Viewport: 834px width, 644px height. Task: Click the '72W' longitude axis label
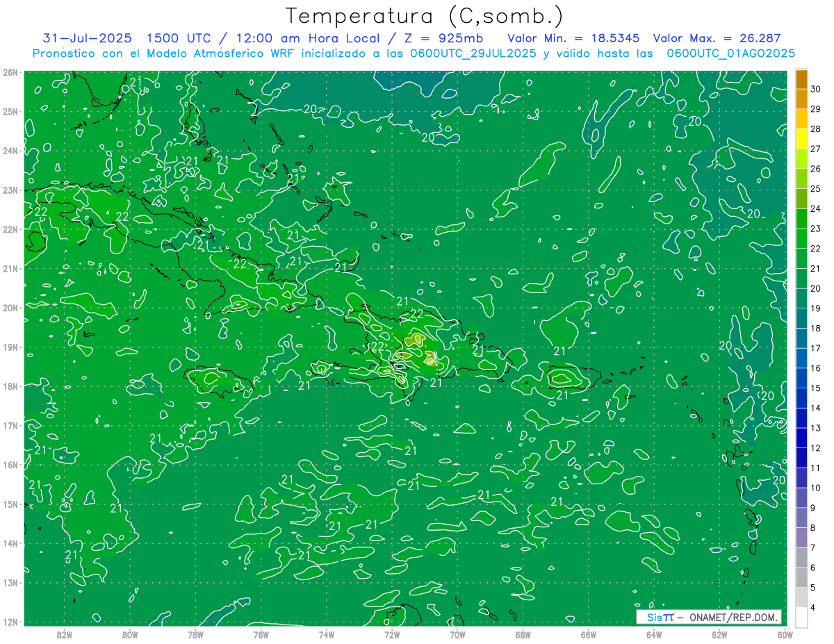(392, 634)
